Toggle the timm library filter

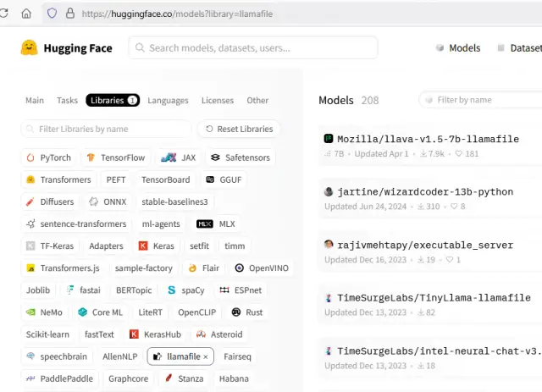click(235, 246)
